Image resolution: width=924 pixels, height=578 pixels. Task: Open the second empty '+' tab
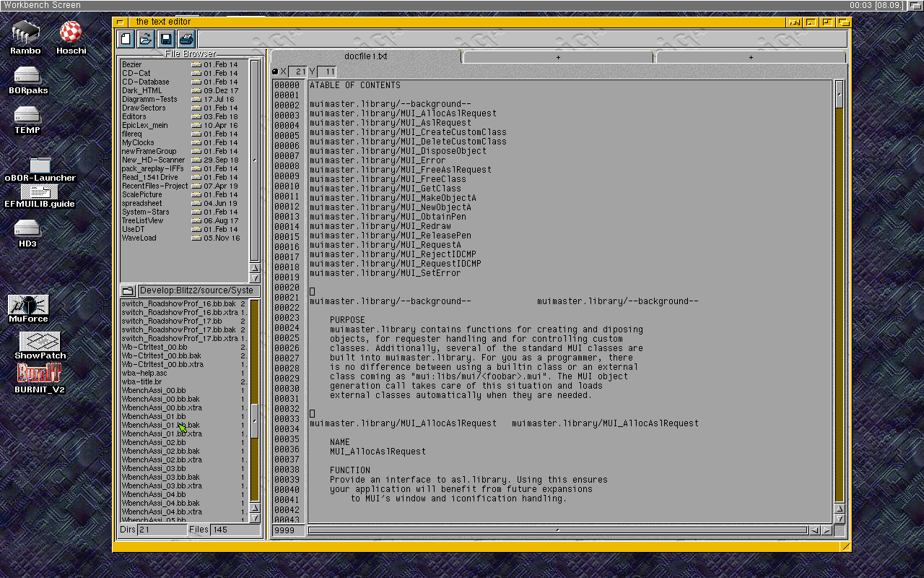click(x=558, y=57)
